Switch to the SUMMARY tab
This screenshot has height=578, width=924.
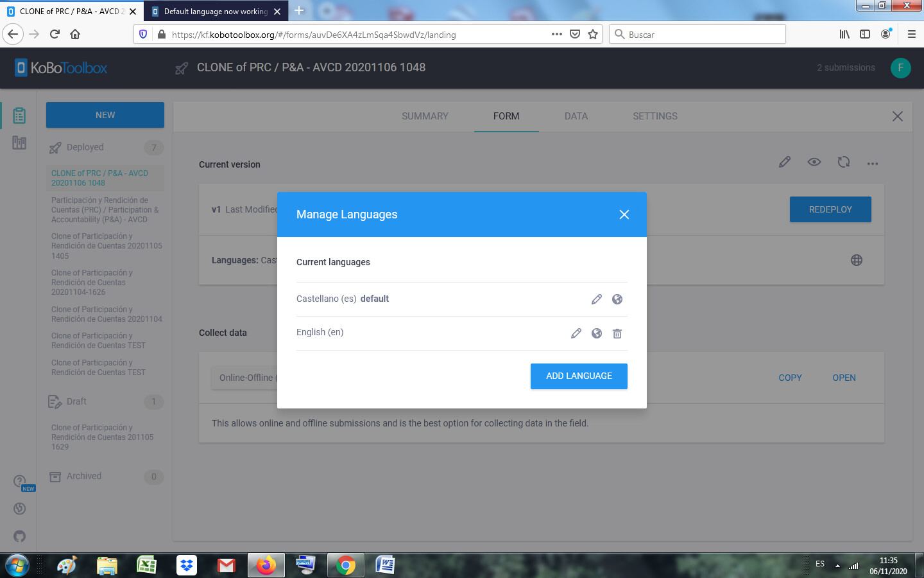425,116
